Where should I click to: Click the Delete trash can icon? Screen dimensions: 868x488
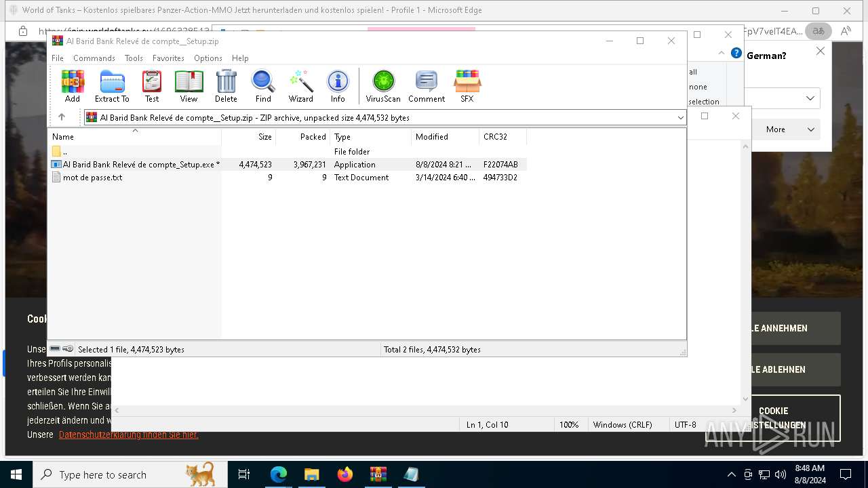point(226,86)
